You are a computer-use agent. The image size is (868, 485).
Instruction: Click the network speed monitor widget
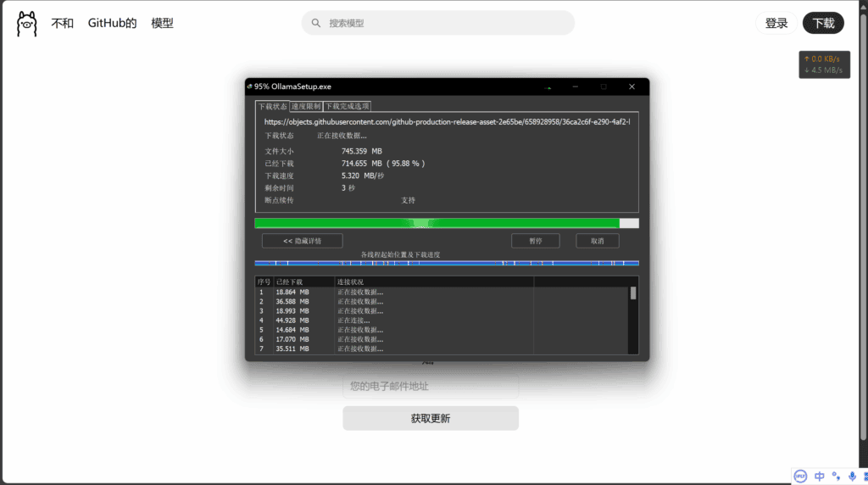pos(826,64)
